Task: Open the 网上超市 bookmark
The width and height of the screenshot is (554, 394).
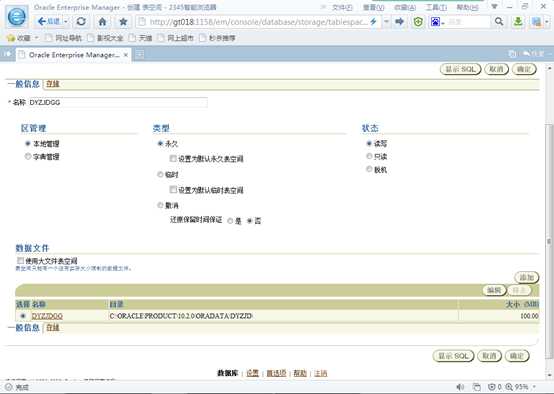Action: [x=175, y=38]
